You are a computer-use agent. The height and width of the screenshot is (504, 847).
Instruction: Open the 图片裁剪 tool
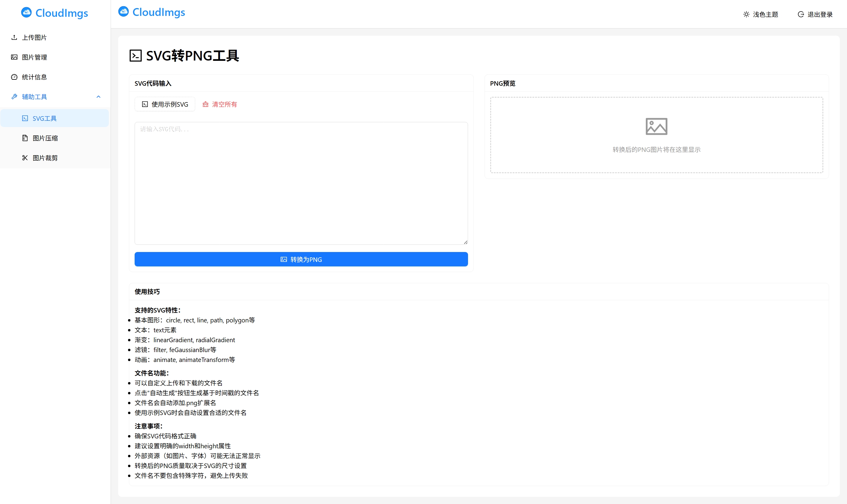pyautogui.click(x=55, y=158)
